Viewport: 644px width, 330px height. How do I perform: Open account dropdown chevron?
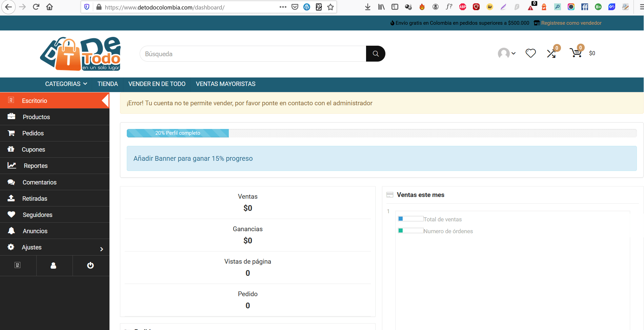tap(514, 53)
